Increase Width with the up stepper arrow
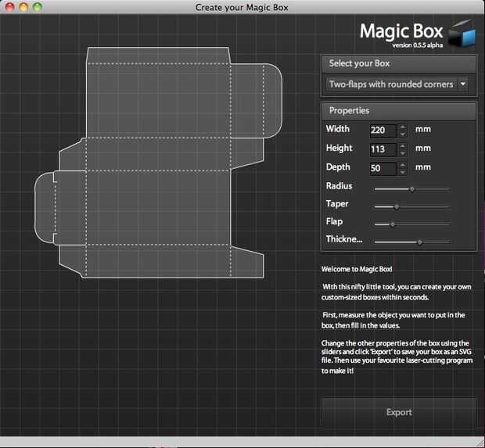The image size is (485, 448). point(402,127)
